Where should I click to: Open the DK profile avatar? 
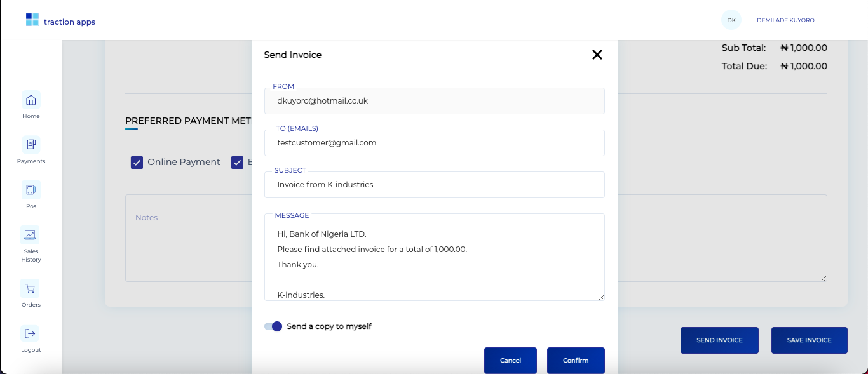731,20
